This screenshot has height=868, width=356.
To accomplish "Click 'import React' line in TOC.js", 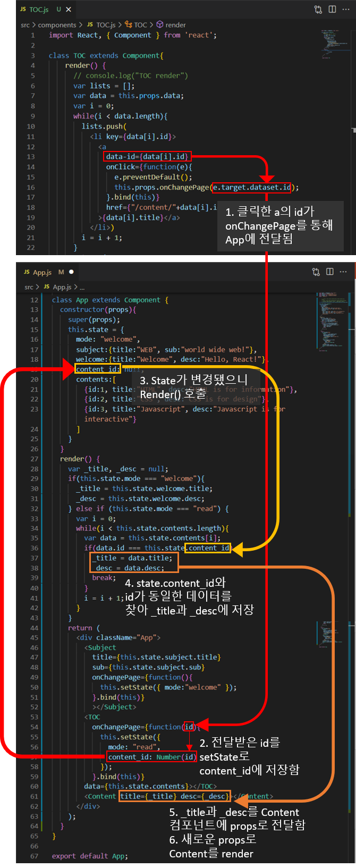I will click(x=132, y=35).
